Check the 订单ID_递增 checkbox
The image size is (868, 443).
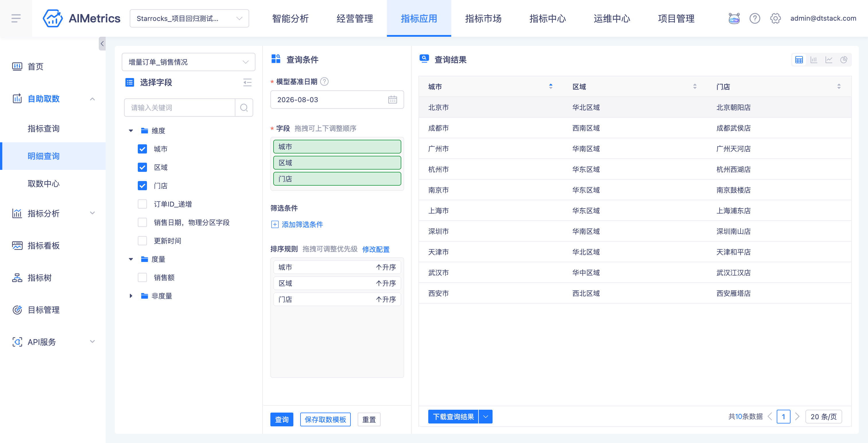coord(143,204)
